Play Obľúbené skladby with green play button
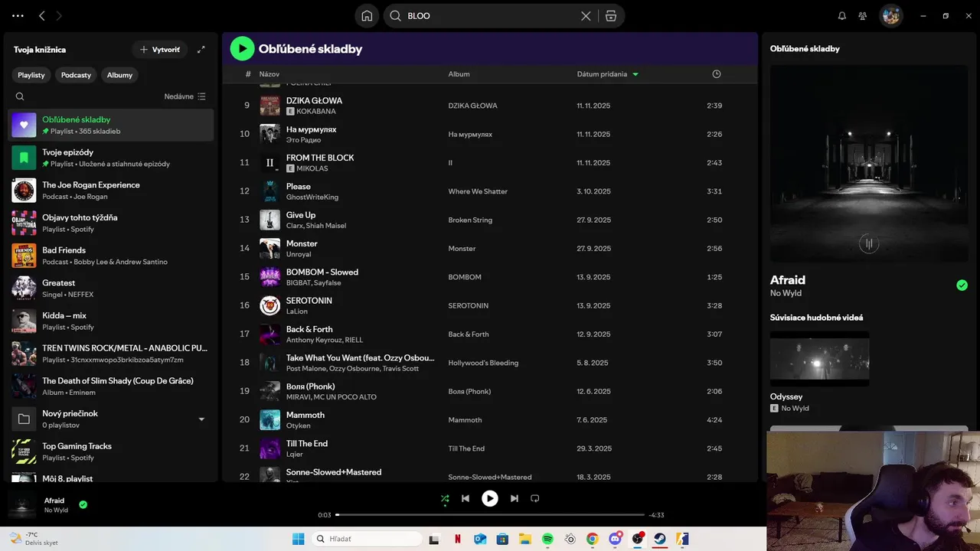The image size is (980, 551). [243, 49]
